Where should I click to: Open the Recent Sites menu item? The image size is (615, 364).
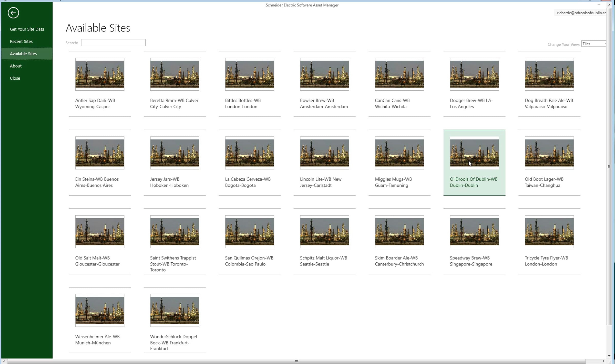(21, 41)
